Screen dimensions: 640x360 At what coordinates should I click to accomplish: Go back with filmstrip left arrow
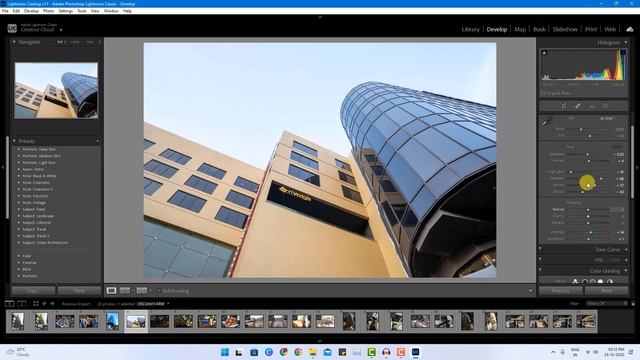[44, 304]
